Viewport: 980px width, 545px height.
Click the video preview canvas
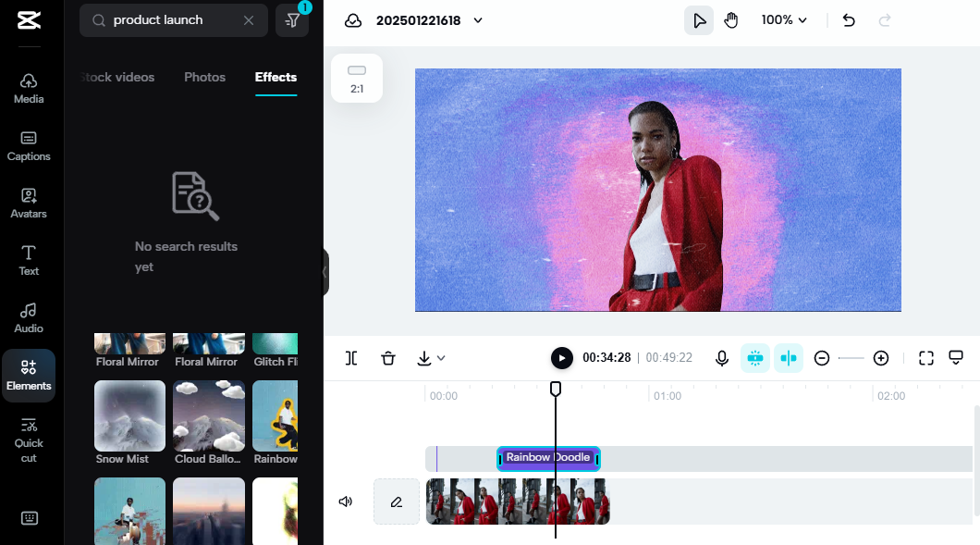pyautogui.click(x=658, y=190)
